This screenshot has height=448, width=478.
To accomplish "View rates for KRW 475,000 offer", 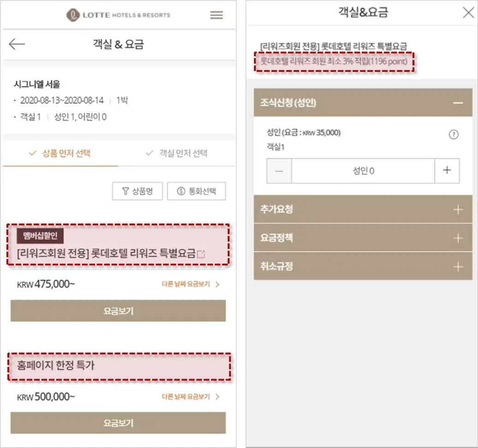I will [118, 311].
